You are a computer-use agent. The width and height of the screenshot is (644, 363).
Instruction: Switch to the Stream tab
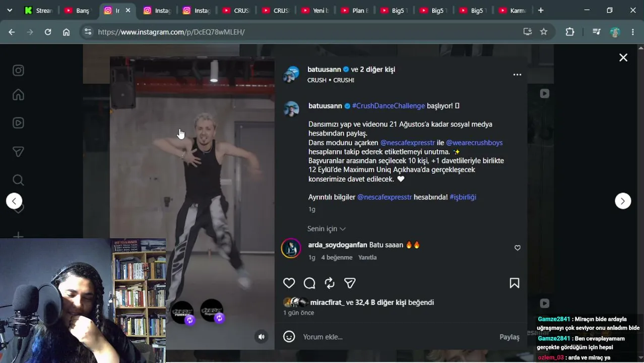(x=38, y=10)
